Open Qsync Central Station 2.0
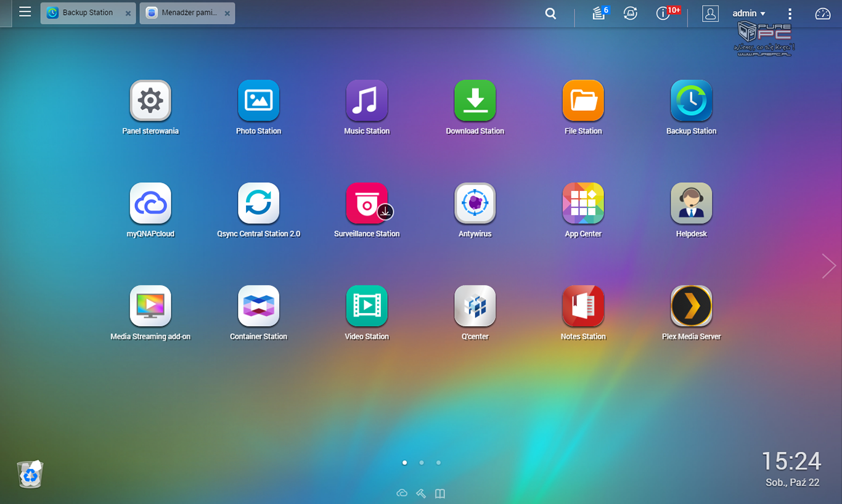 click(x=259, y=203)
